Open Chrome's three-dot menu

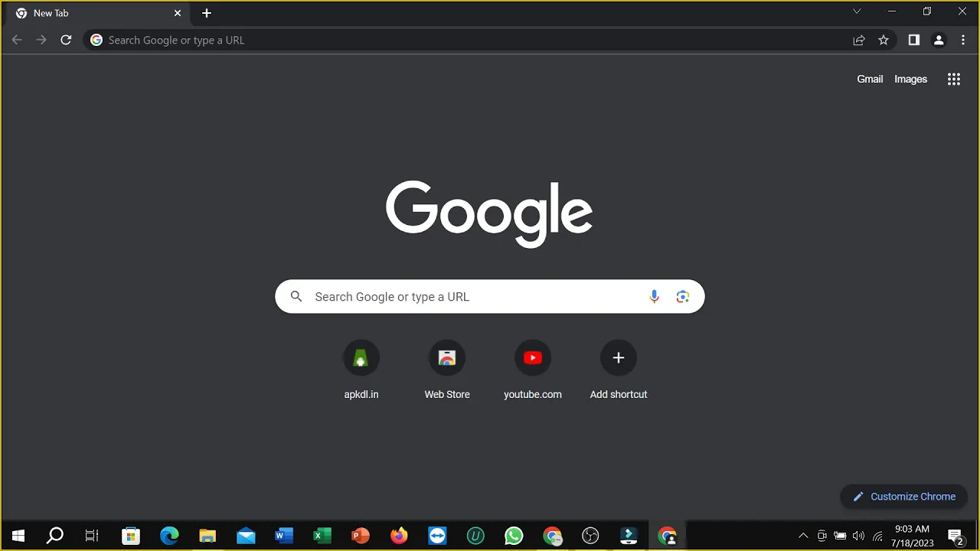[x=963, y=40]
